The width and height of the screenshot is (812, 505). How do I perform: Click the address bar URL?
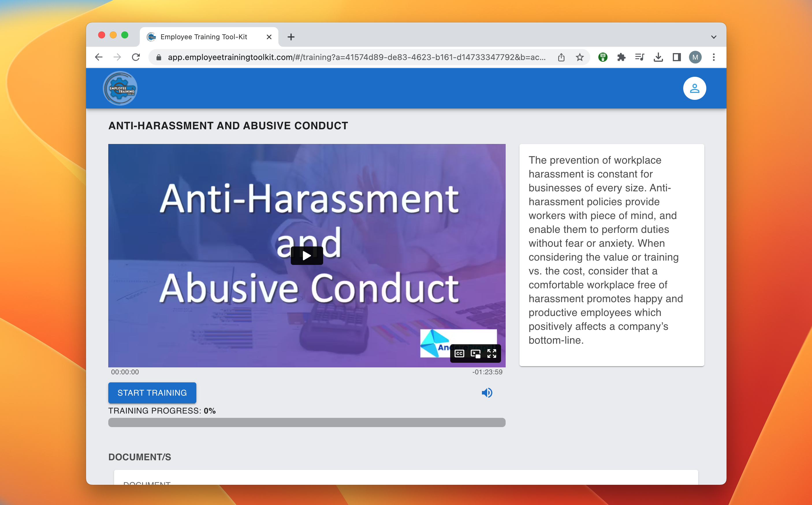(356, 57)
